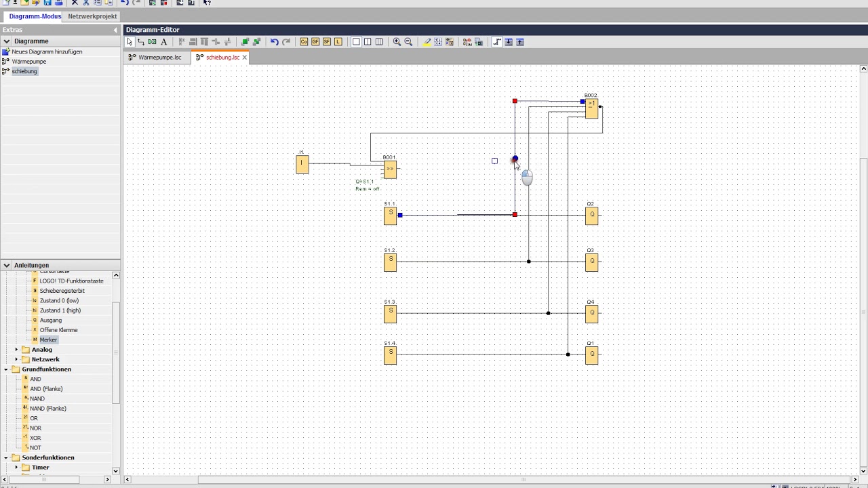Click the yellow highlighter pen icon
The image size is (868, 488).
[427, 42]
